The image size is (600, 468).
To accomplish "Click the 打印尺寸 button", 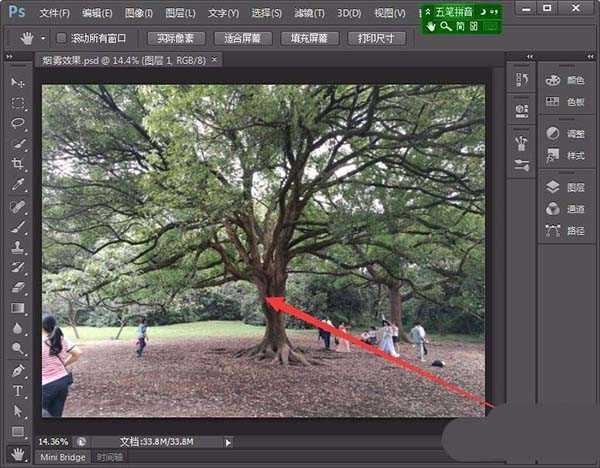I will pos(376,39).
